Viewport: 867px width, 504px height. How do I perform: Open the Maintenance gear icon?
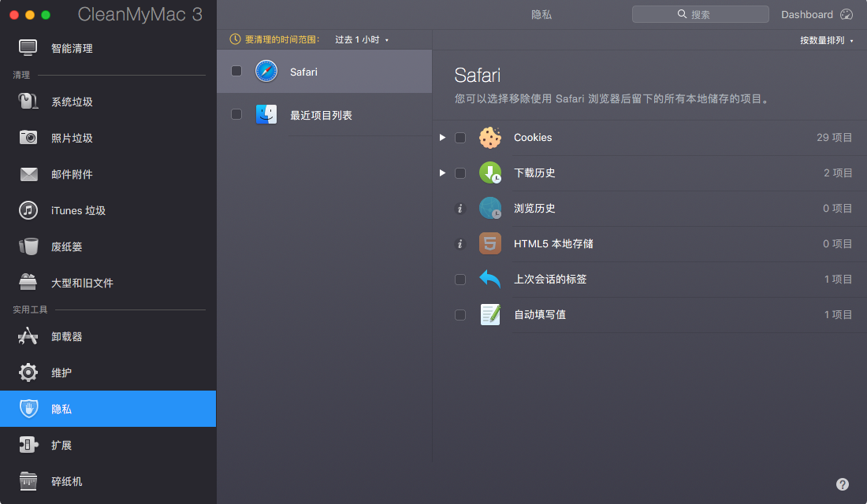click(x=28, y=372)
